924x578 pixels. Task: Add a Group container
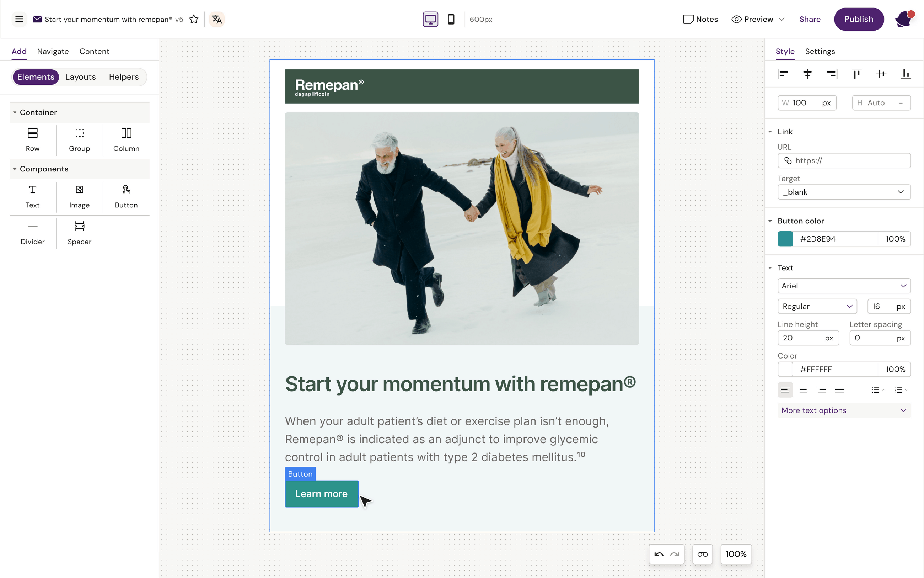click(79, 140)
